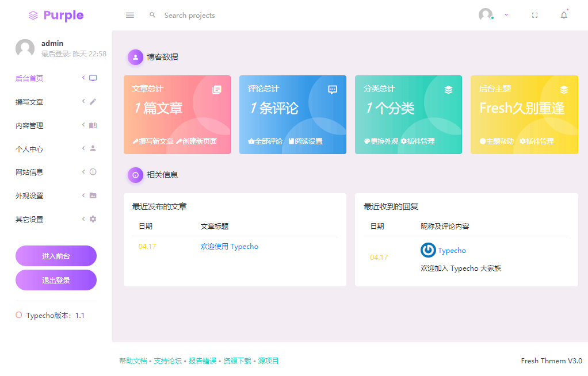Open the notification bell
This screenshot has width=588, height=376.
pos(564,15)
